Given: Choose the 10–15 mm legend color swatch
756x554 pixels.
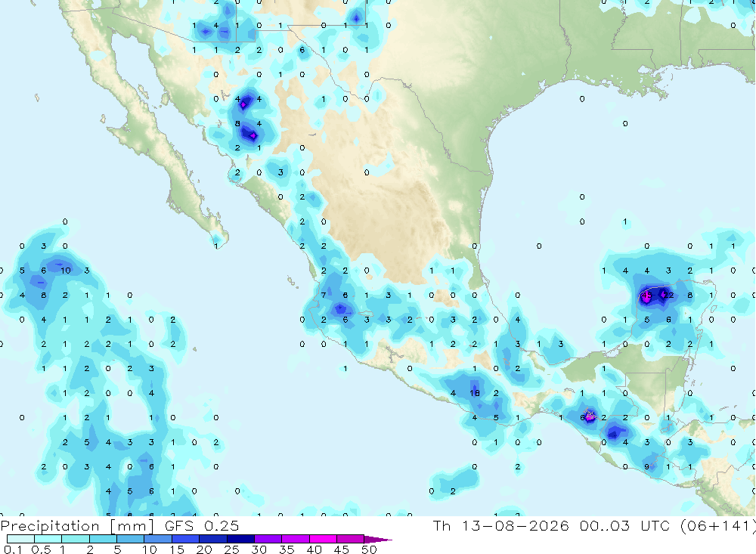Looking at the screenshot, I should coord(158,539).
